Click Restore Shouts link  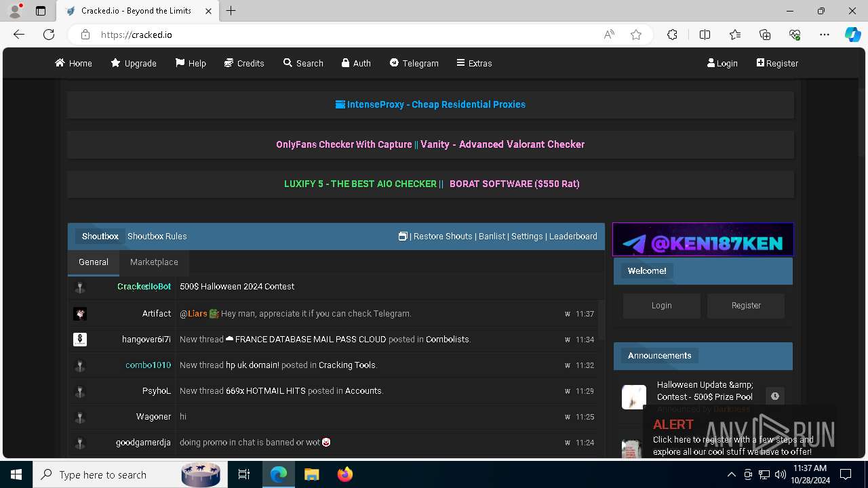(443, 237)
